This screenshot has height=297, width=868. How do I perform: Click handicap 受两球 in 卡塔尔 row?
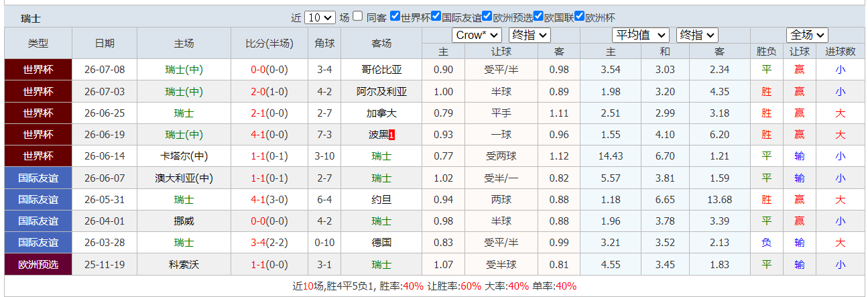pos(501,156)
